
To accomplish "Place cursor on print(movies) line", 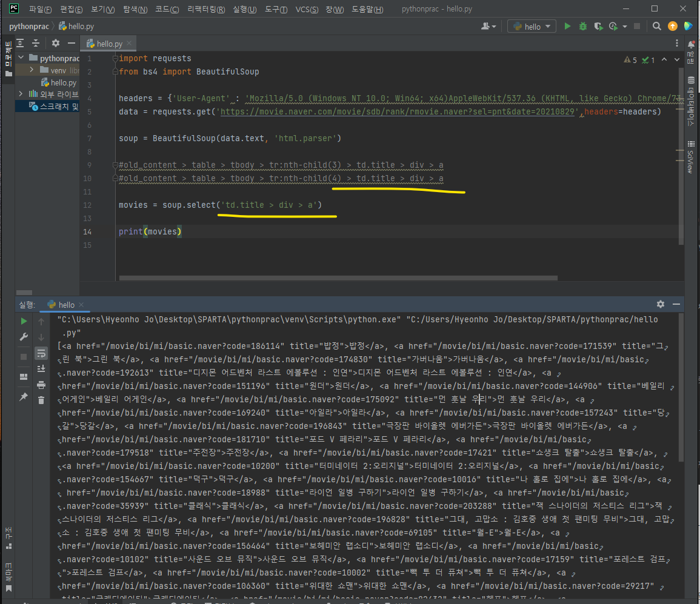I will pyautogui.click(x=150, y=231).
